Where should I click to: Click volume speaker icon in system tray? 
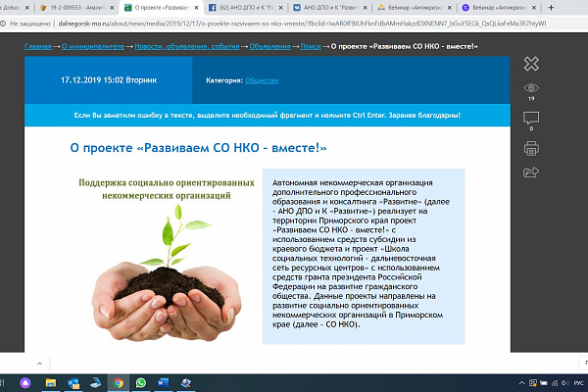[565, 383]
